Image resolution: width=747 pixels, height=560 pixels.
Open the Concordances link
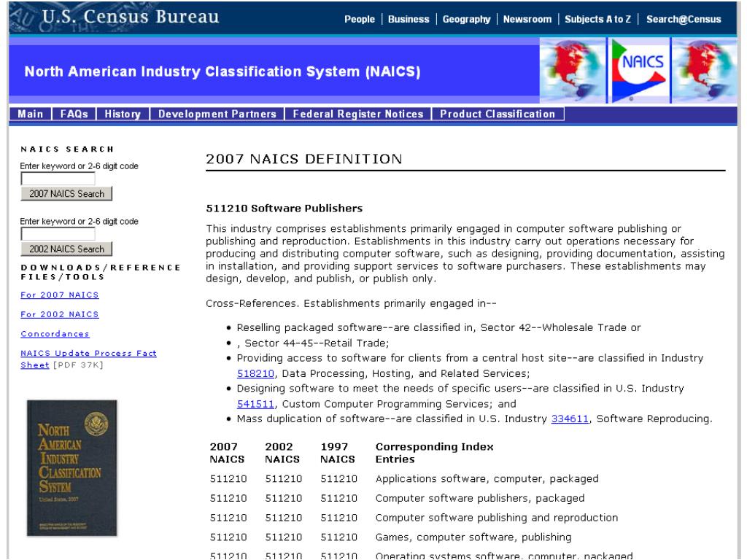pos(55,334)
